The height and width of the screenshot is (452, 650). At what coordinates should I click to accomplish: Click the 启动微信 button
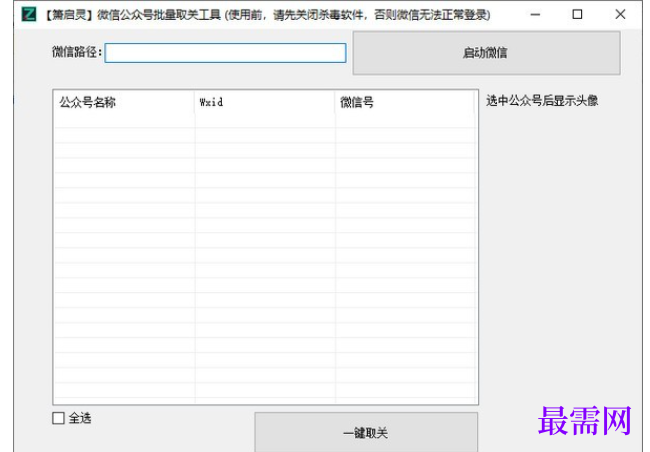pos(486,53)
